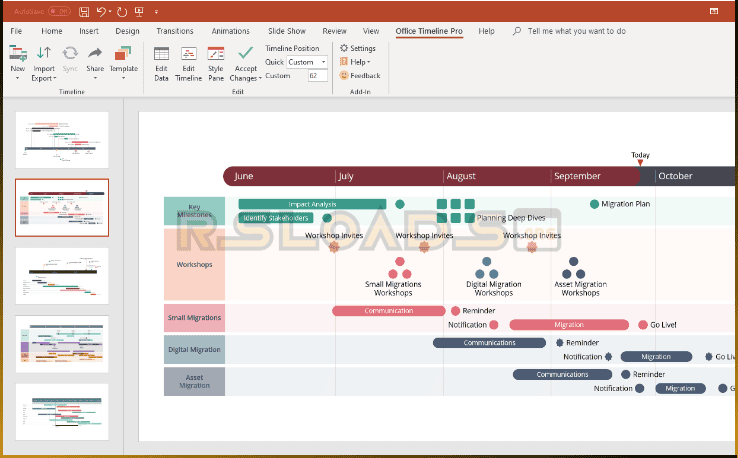
Task: Click the Share arrow icon
Action: pyautogui.click(x=95, y=53)
